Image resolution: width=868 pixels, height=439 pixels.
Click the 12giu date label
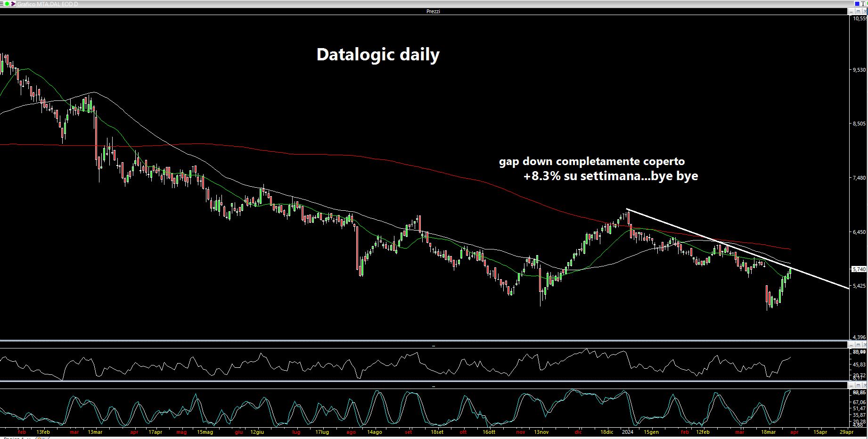(257, 431)
